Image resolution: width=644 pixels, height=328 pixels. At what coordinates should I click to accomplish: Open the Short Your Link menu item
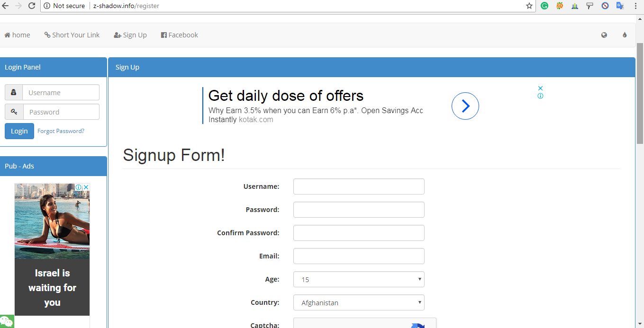(x=72, y=35)
